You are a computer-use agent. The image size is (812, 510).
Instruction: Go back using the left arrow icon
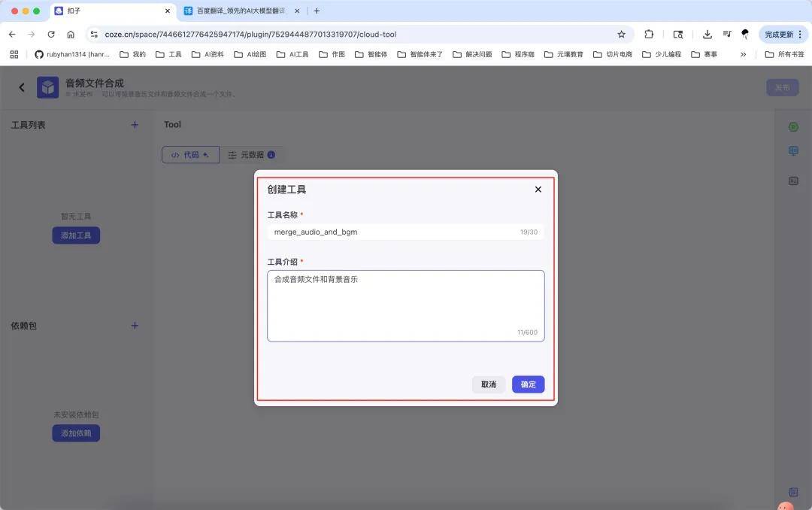(22, 87)
